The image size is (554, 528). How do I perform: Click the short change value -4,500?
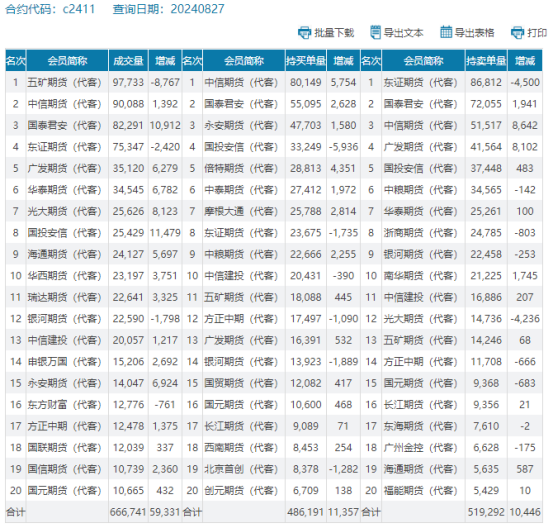click(525, 83)
